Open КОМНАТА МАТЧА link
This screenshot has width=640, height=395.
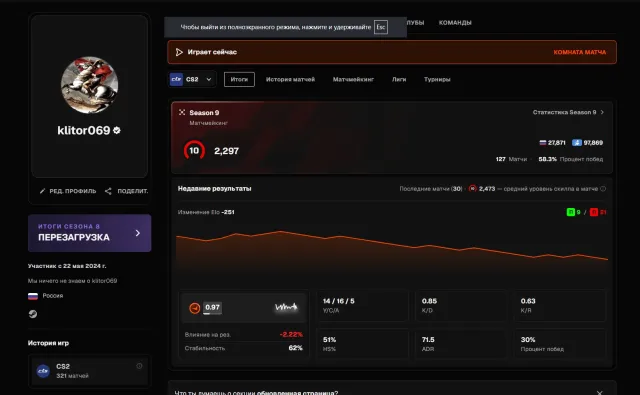point(580,52)
